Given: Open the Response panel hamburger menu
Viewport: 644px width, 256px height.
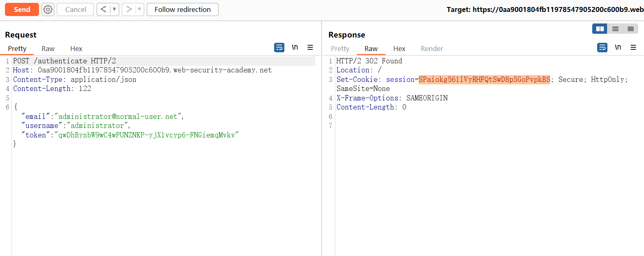Looking at the screenshot, I should tap(633, 47).
